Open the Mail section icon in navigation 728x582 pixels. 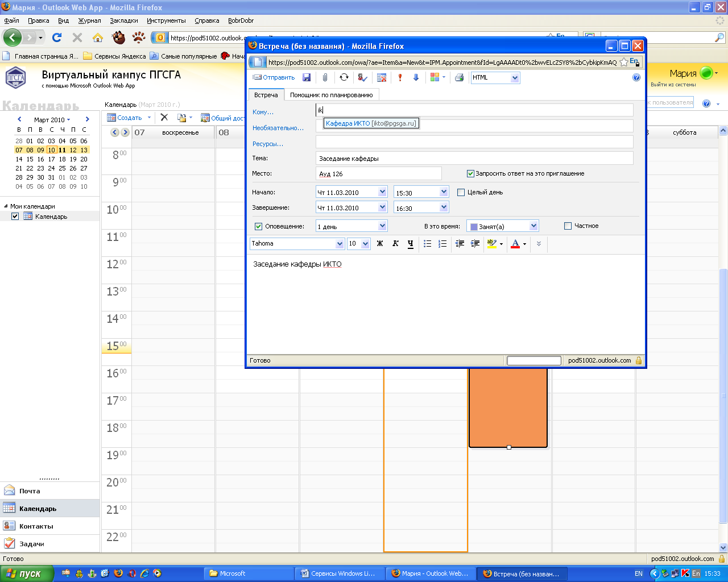tap(9, 490)
